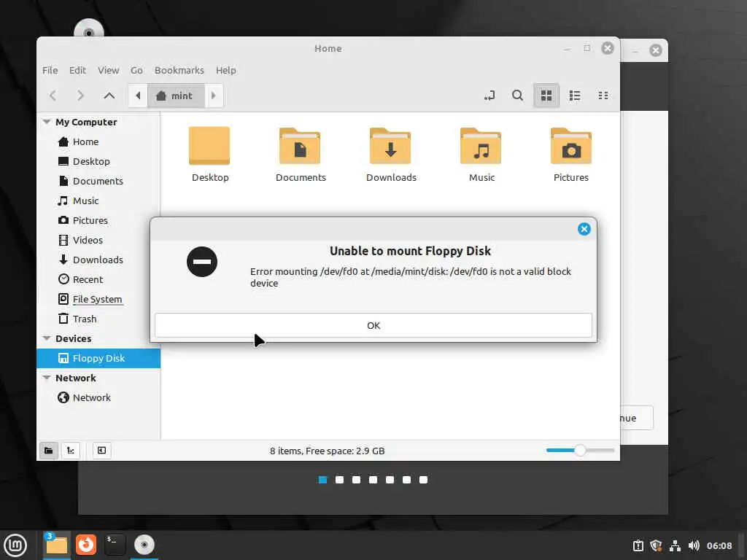This screenshot has height=560, width=747.
Task: Select the second slideshow page dot
Action: 340,480
